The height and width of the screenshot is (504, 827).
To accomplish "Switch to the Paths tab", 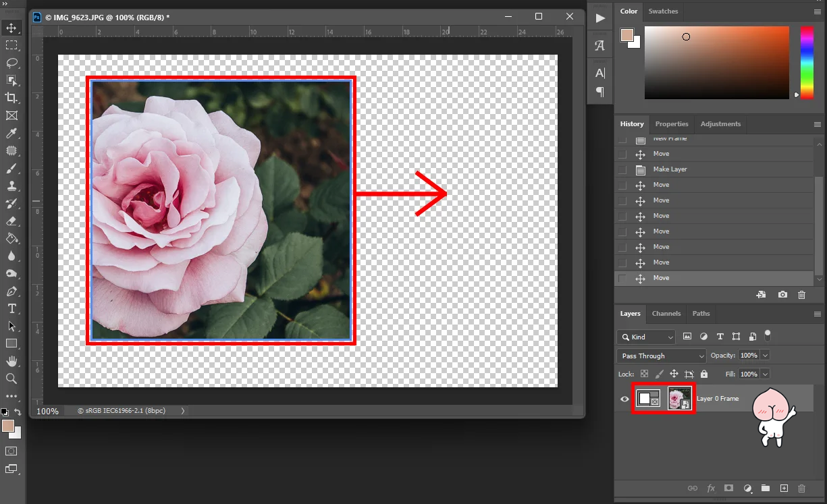I will [701, 314].
